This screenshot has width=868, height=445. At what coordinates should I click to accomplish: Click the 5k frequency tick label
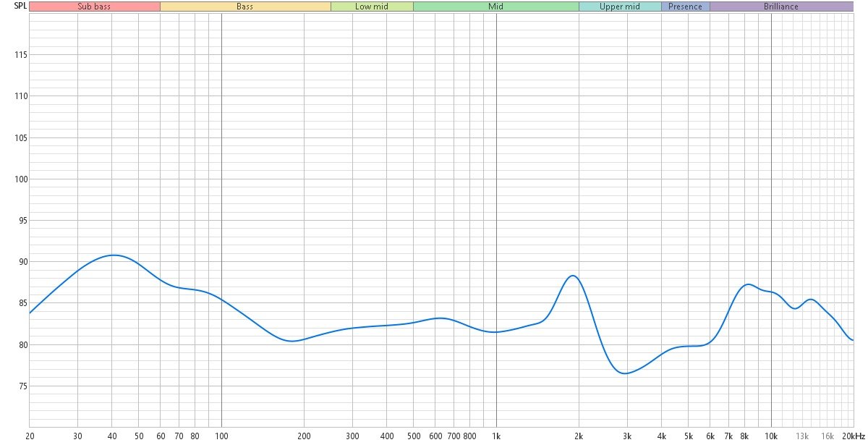click(689, 436)
